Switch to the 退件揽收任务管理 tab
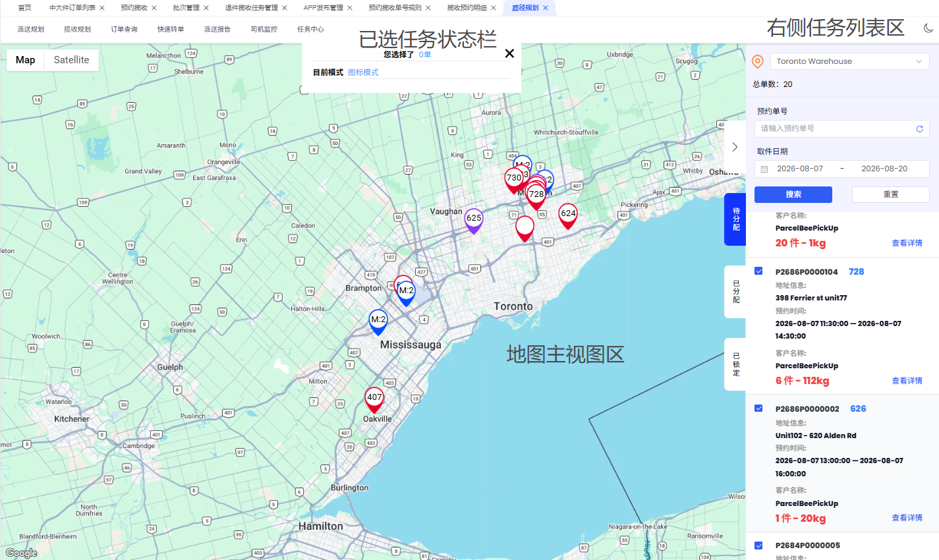Viewport: 939px width, 560px height. click(x=252, y=8)
